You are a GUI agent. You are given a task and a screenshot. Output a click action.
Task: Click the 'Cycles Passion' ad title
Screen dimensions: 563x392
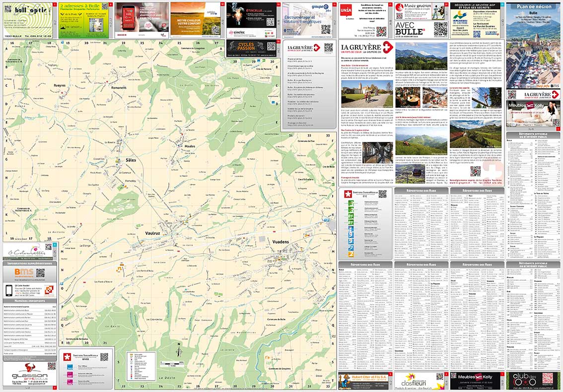click(x=246, y=46)
